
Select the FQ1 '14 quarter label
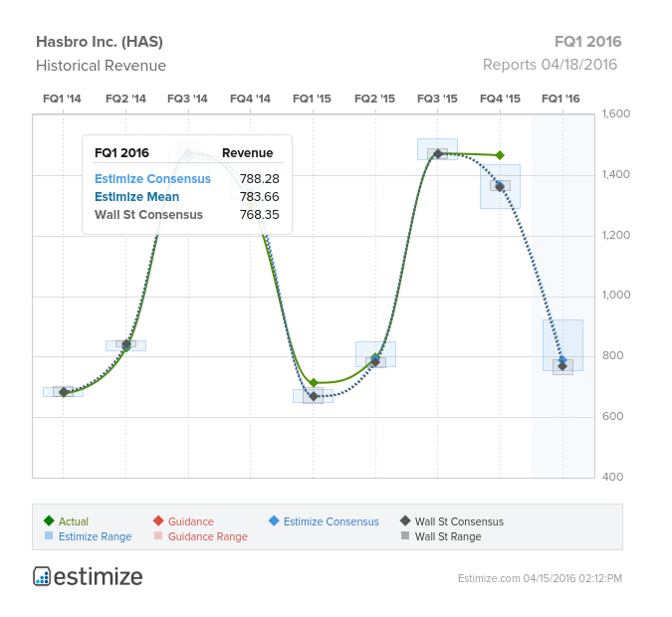(62, 99)
